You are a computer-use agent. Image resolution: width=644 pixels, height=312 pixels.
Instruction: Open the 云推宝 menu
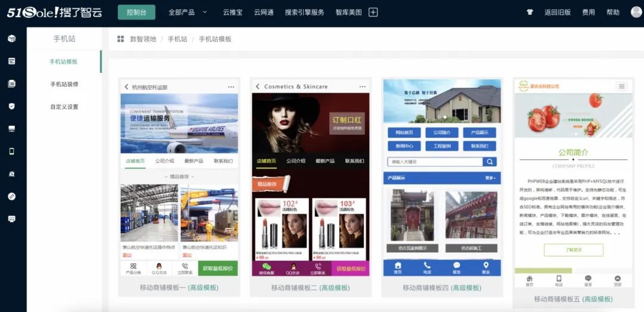[233, 13]
